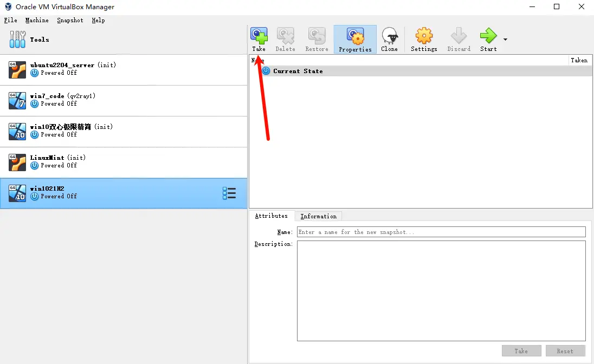The height and width of the screenshot is (364, 594).
Task: Toggle the snapshot Properties toolbar button
Action: (356, 40)
